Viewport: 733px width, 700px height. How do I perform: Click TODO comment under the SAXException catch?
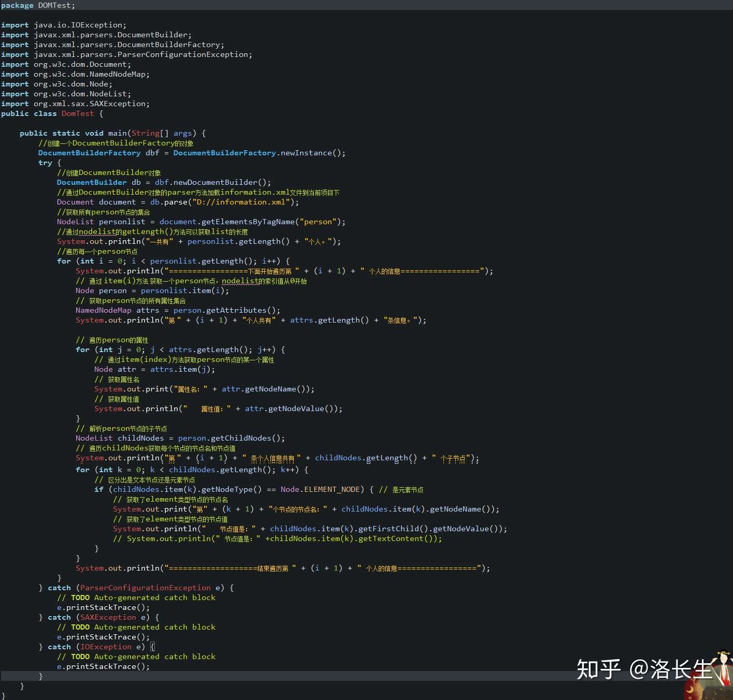(x=136, y=627)
